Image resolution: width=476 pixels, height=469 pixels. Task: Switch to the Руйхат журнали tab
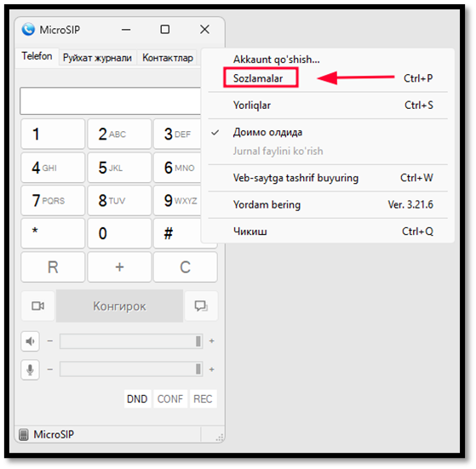point(97,58)
